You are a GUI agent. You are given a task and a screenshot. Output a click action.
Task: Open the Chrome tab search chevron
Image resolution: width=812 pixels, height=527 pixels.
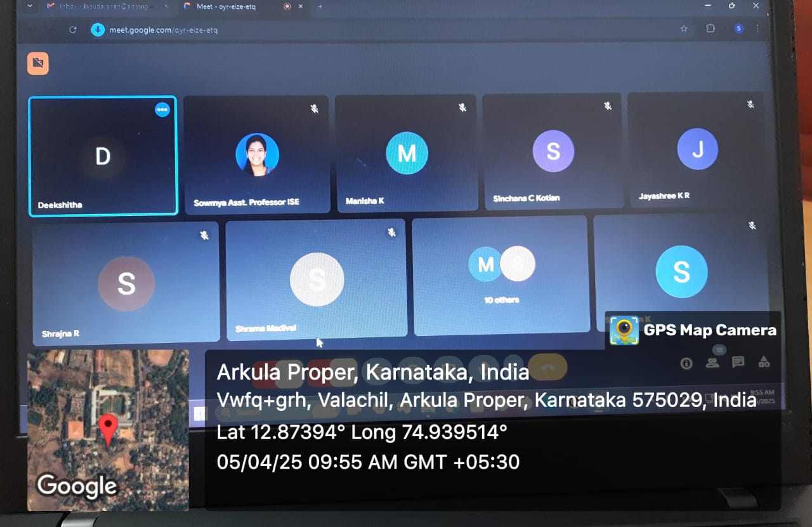click(29, 6)
